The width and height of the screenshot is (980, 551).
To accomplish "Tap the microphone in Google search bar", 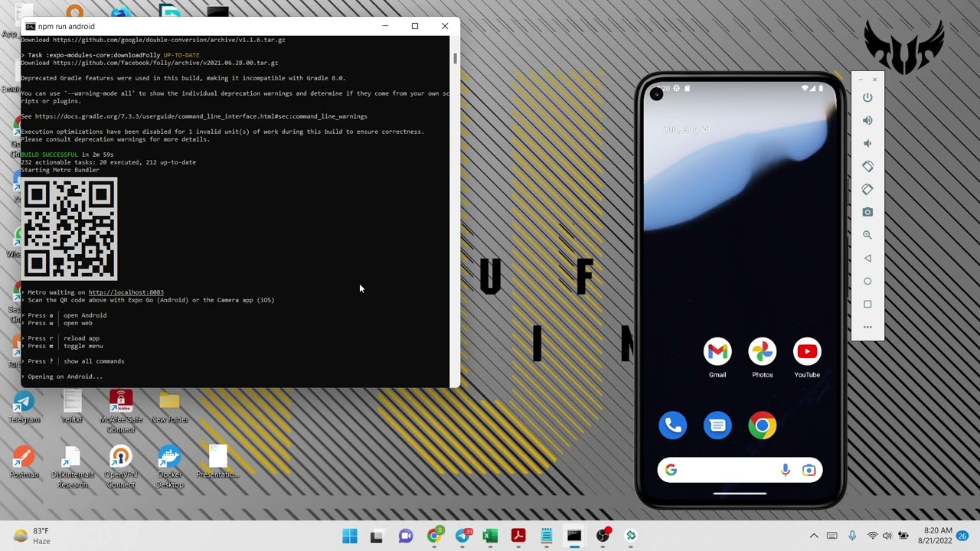I will tap(786, 470).
